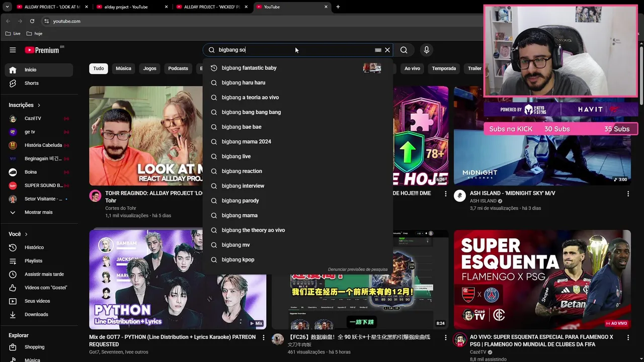
Task: Open ASH ISLAND channel link
Action: [483, 201]
